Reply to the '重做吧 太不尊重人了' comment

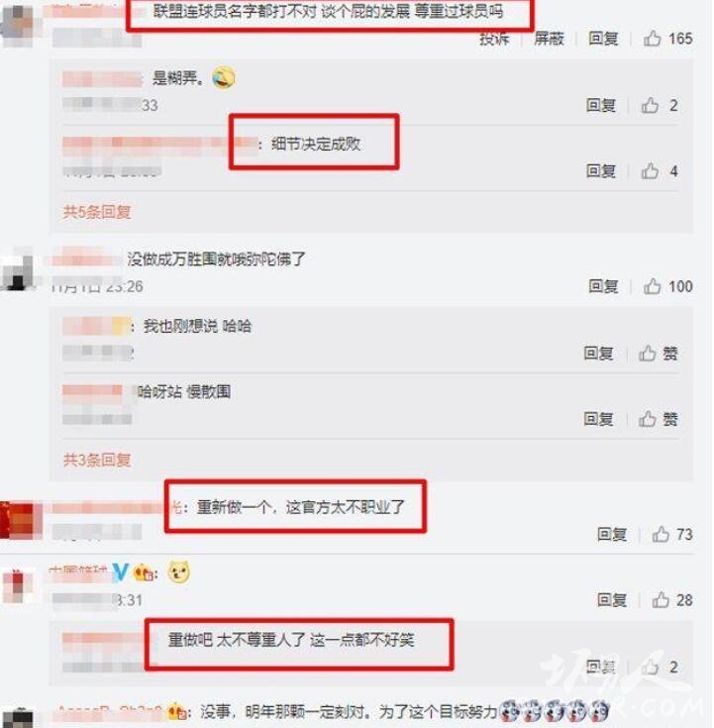pyautogui.click(x=601, y=668)
